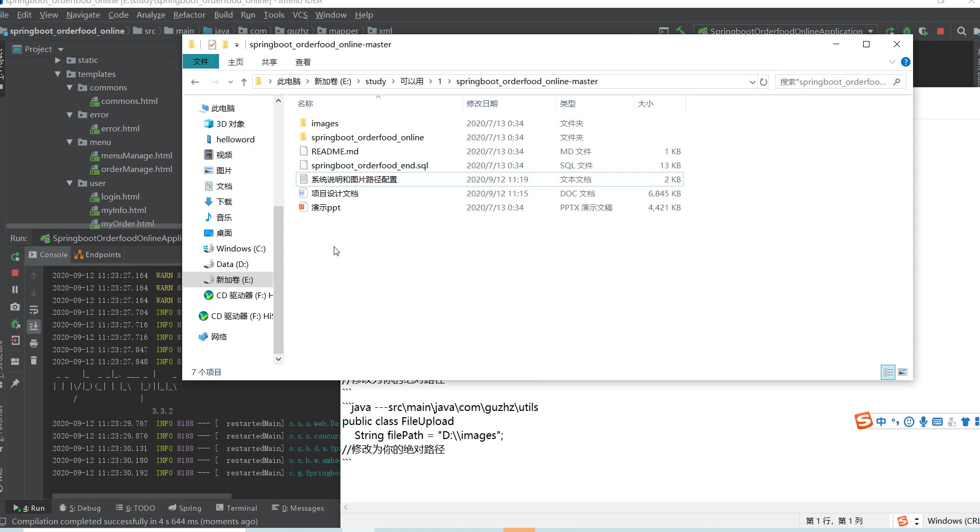
Task: Run with coverage from IntelliJ toolbar
Action: coord(923,31)
